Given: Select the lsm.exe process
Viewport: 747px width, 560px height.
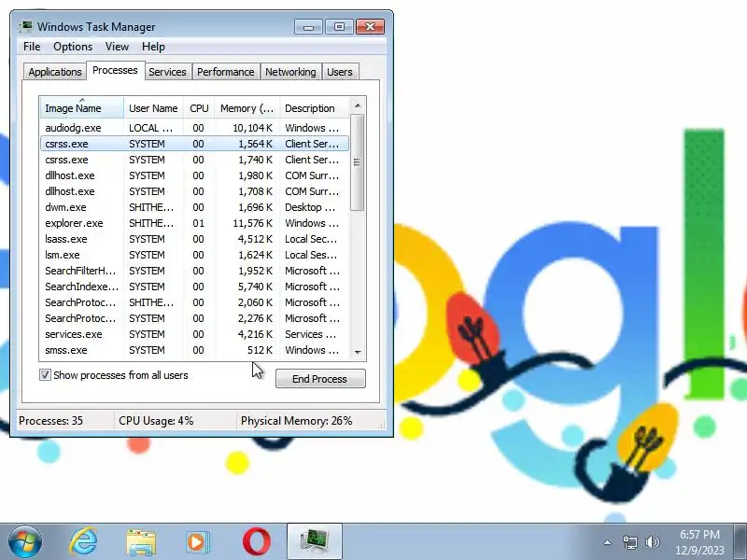Looking at the screenshot, I should point(194,255).
